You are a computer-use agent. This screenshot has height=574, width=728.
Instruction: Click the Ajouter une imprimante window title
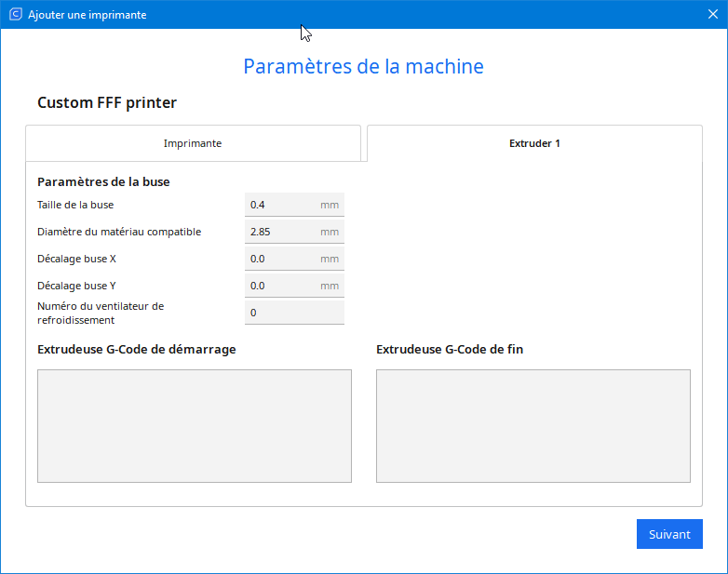88,15
